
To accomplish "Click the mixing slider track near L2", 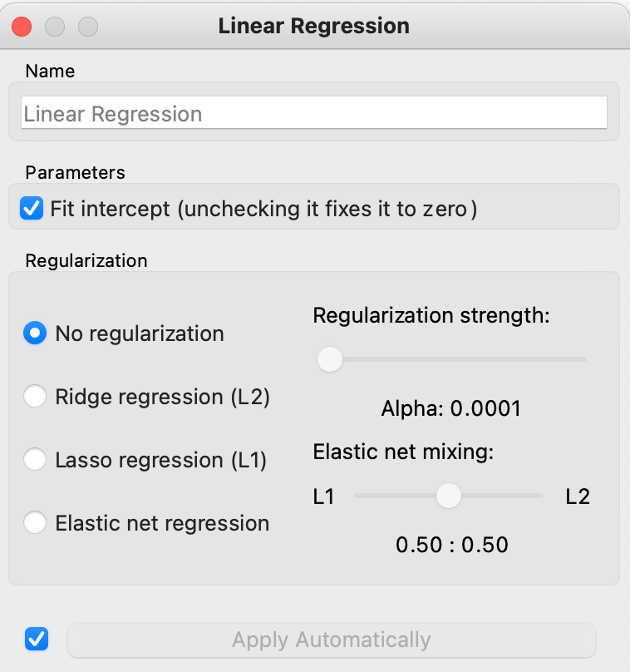I will pos(534,496).
